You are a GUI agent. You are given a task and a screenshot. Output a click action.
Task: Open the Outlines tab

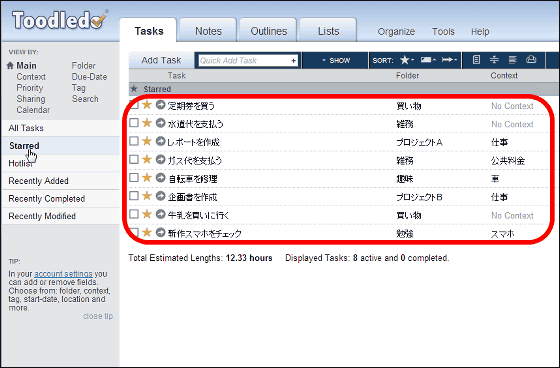269,31
